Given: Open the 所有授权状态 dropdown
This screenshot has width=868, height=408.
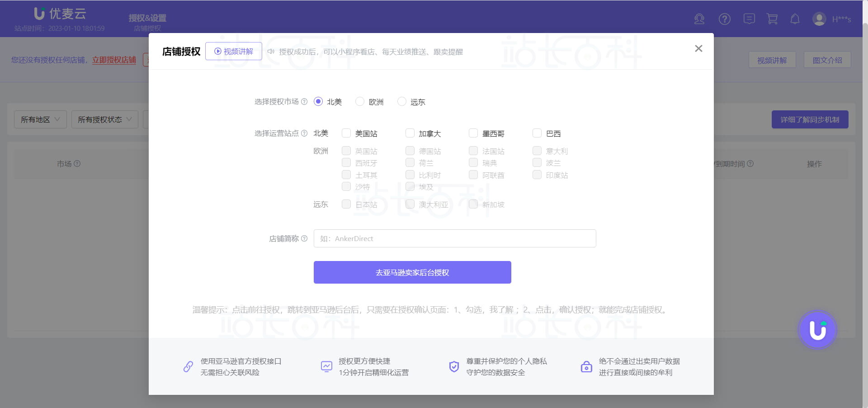Looking at the screenshot, I should click(x=104, y=119).
